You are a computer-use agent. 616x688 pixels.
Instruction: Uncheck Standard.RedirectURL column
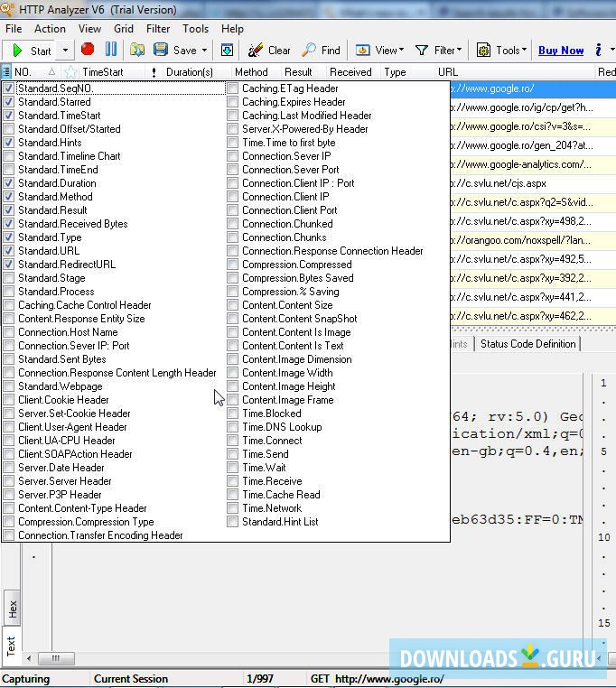click(x=8, y=265)
